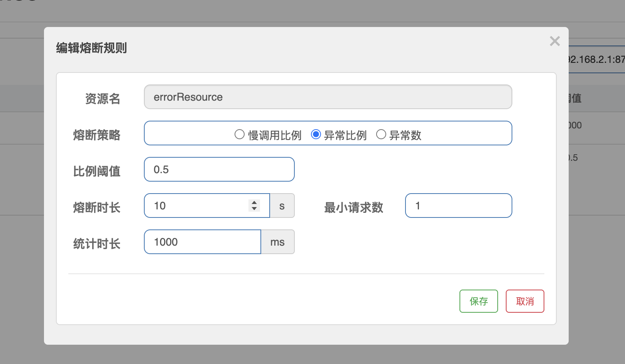This screenshot has width=625, height=364.
Task: Click the 熔断策略 label
Action: point(96,135)
